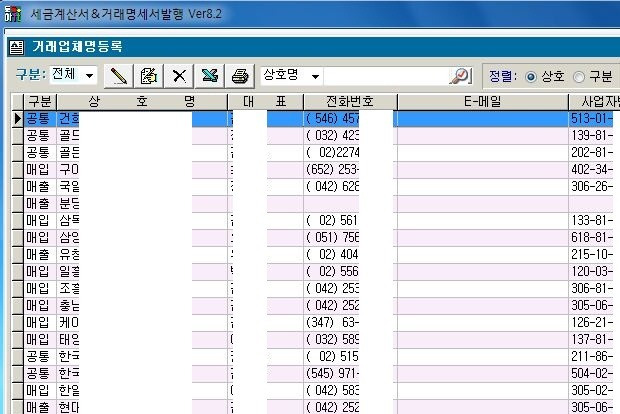Click the 매입 cell in row 402-34
This screenshot has width=620, height=414.
(x=40, y=170)
